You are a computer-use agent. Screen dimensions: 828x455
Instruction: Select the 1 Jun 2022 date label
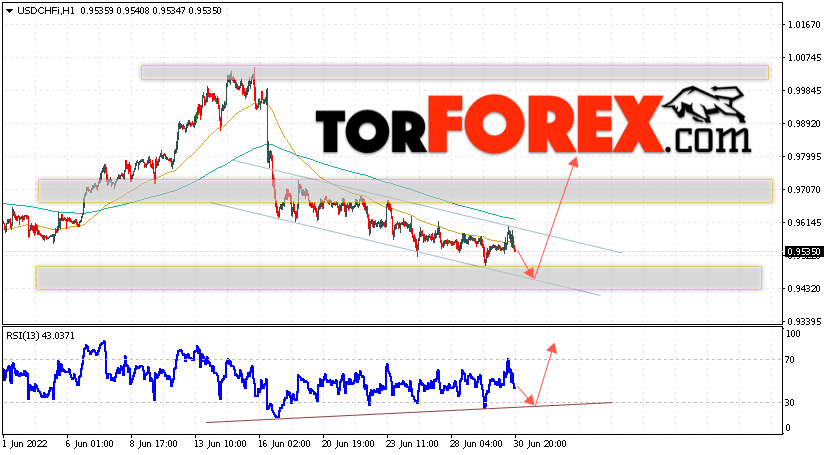tap(25, 444)
